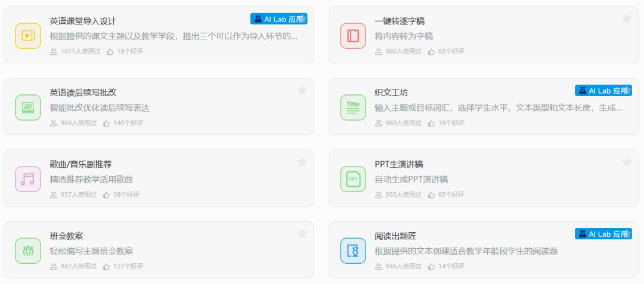Screen dimensions: 644x284
Task: Open the 织文工坊 title
Action: click(x=391, y=92)
